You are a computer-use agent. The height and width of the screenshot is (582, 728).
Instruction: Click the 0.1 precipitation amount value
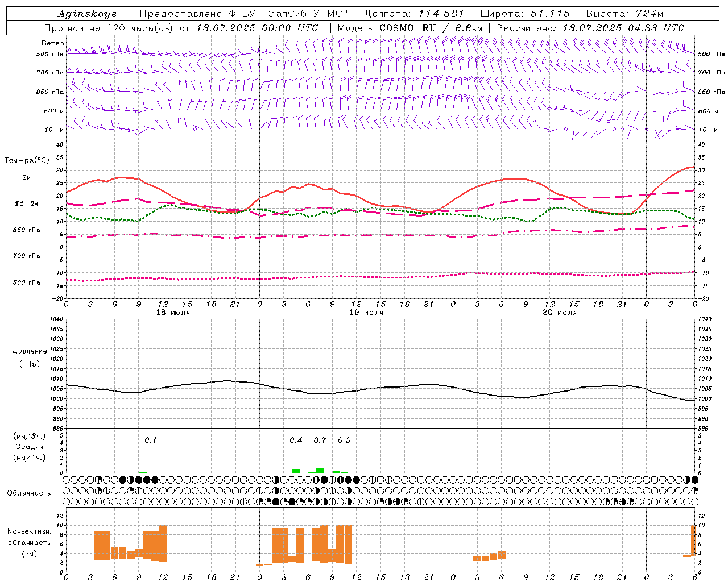(150, 440)
